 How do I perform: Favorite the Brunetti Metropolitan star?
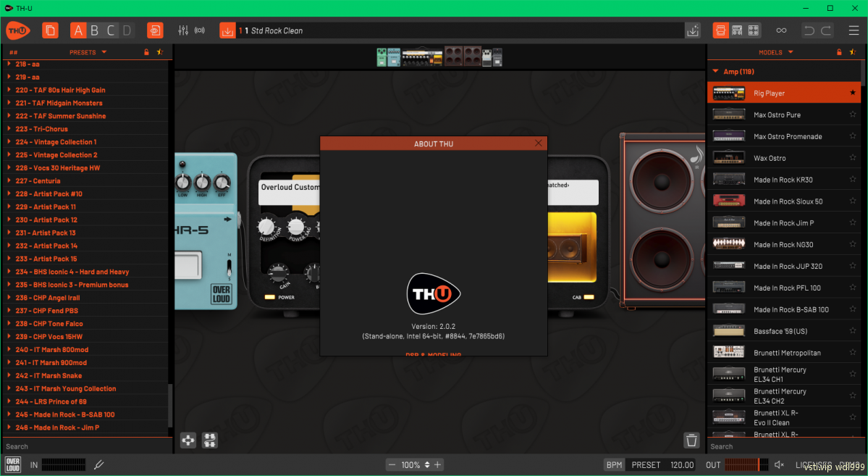click(853, 352)
